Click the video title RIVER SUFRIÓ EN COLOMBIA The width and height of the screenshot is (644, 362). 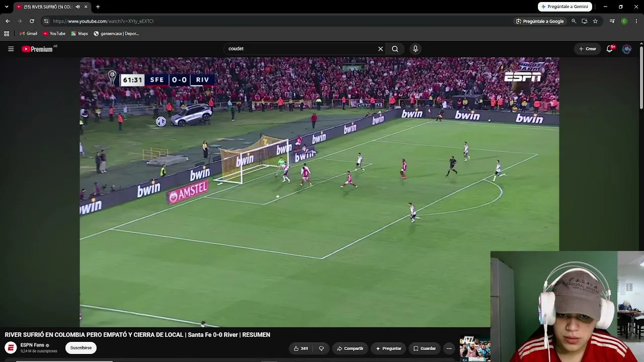coord(137,335)
